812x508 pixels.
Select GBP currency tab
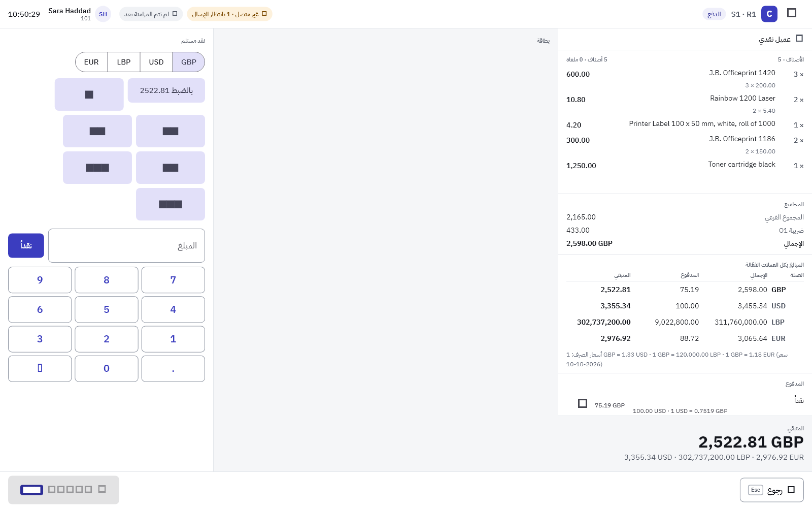188,62
